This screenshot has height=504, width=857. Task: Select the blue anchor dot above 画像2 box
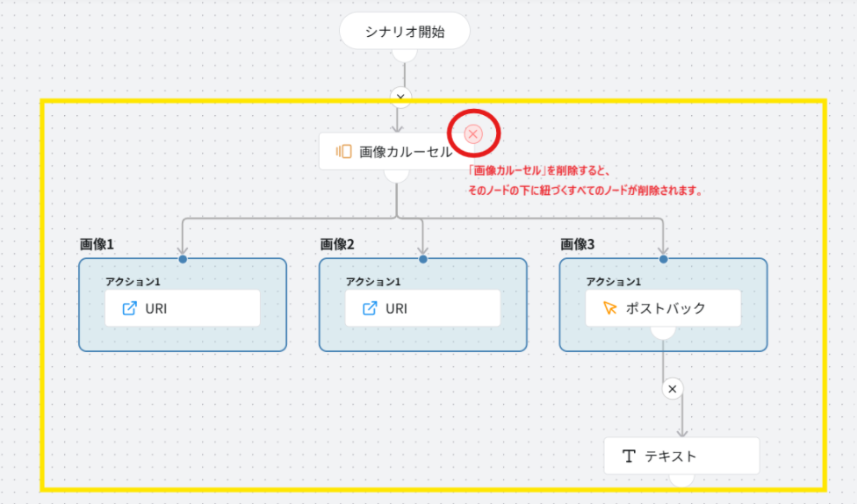pos(423,259)
